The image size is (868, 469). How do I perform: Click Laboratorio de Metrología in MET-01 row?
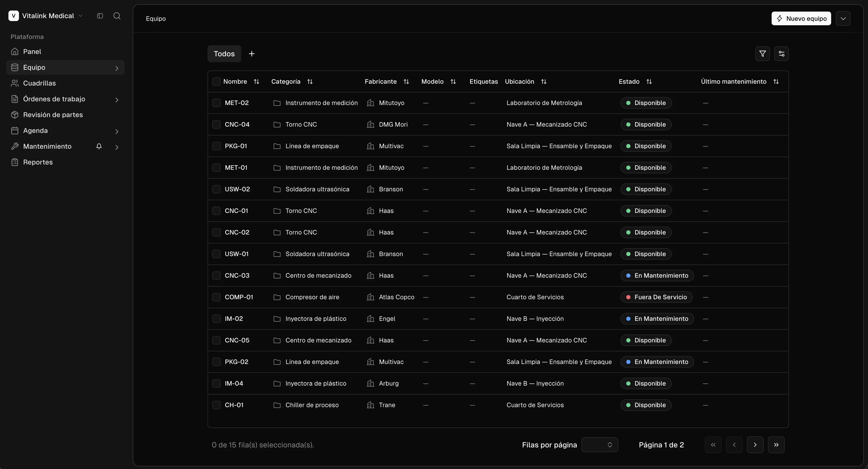544,168
